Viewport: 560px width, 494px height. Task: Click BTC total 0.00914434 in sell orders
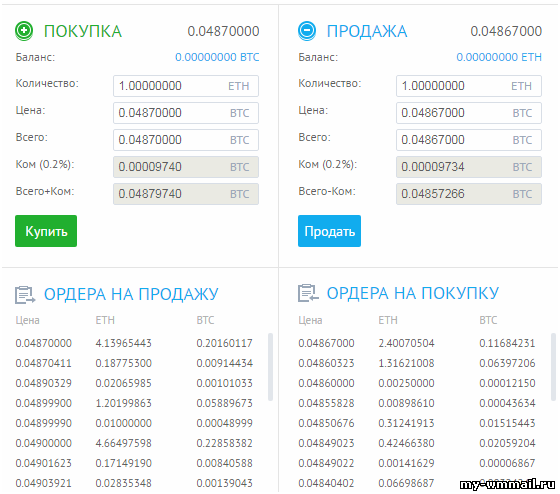[225, 363]
